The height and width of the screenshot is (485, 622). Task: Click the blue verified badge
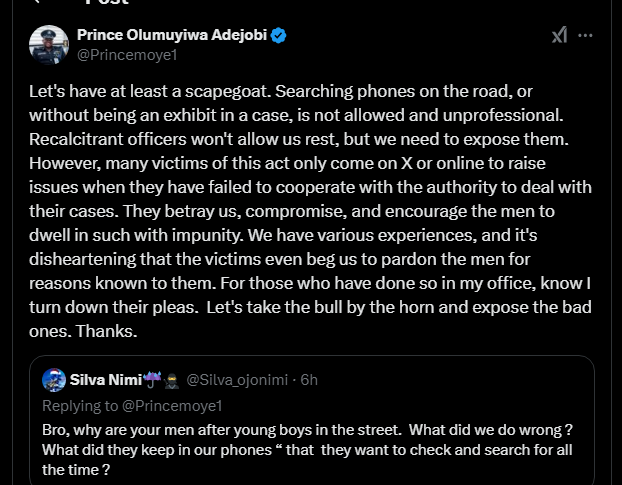click(x=279, y=36)
